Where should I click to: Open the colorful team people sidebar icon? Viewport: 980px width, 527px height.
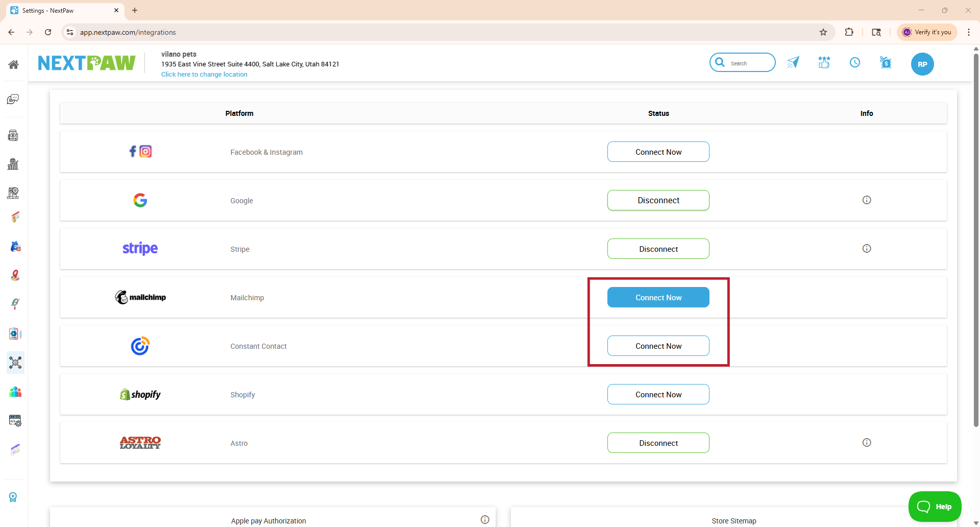tap(15, 392)
